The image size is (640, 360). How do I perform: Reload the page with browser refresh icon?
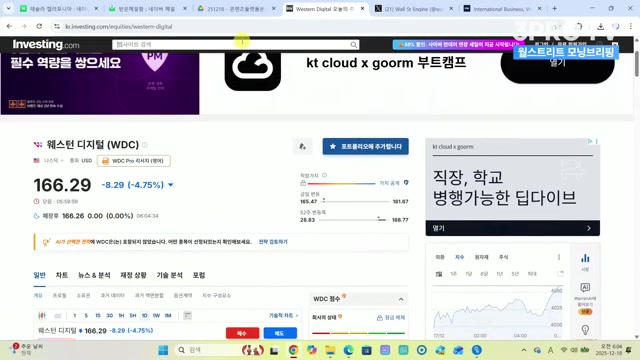pos(39,26)
